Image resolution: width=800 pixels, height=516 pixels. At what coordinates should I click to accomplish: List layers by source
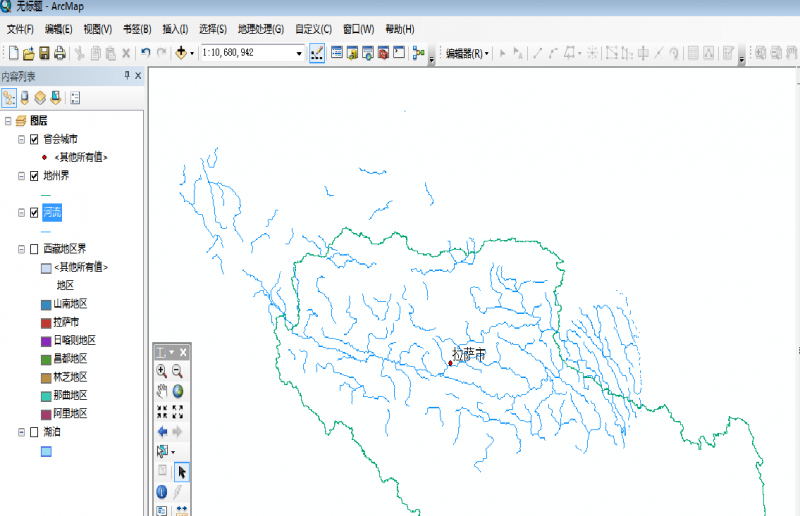pyautogui.click(x=24, y=98)
